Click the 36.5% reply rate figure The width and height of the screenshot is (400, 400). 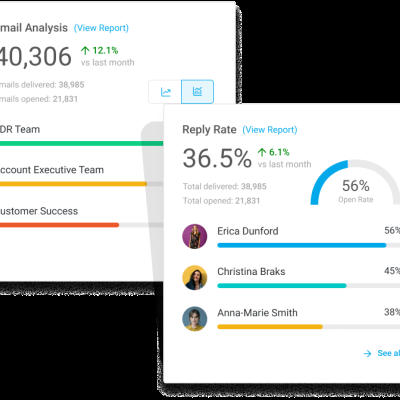click(217, 158)
